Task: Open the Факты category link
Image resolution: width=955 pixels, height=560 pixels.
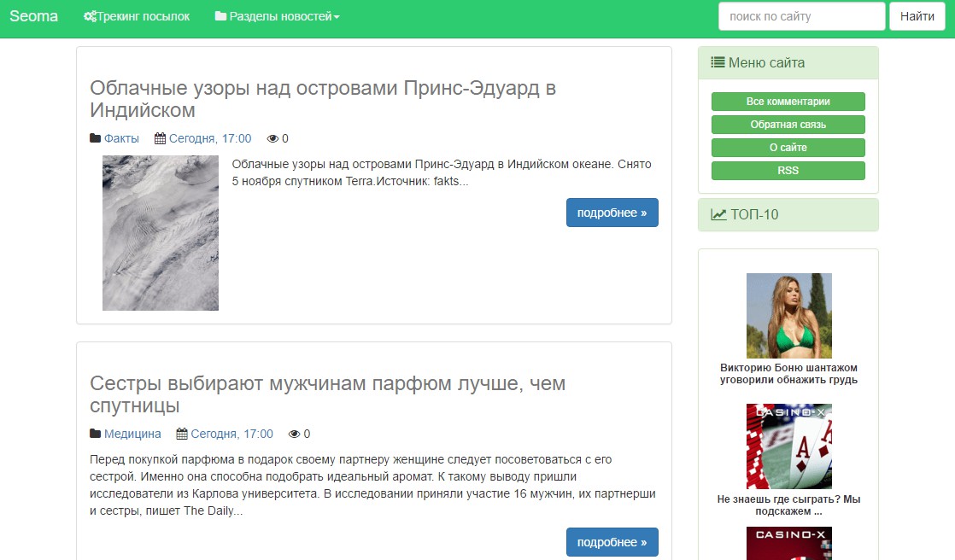Action: 121,139
